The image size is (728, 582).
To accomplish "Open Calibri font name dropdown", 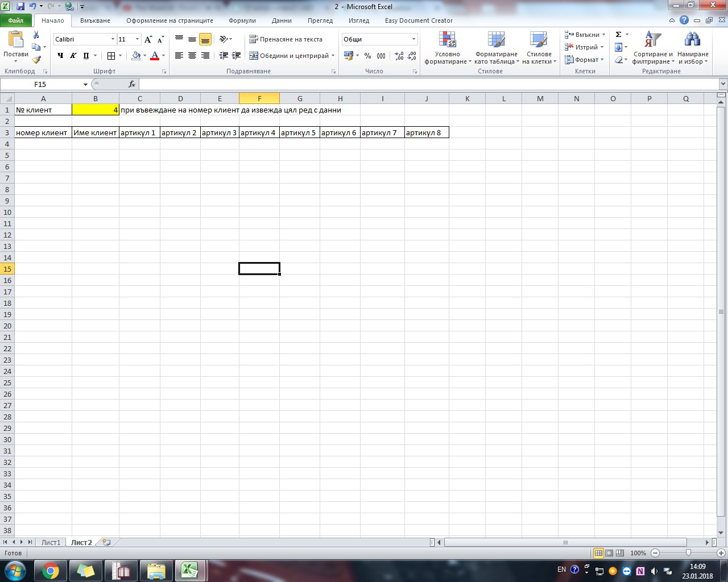I will 113,39.
